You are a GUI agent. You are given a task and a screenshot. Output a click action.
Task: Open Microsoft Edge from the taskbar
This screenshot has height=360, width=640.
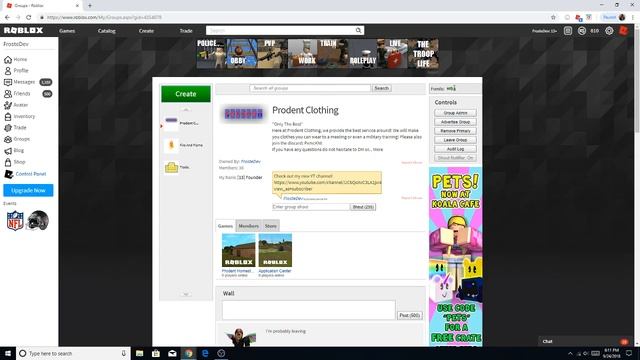205,353
